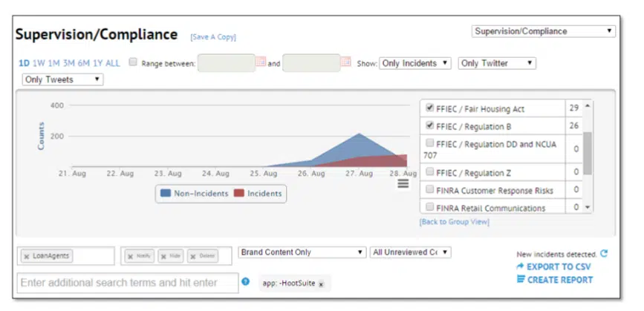
Task: Check FINRA Customer Response Risks checkbox
Action: pyautogui.click(x=429, y=190)
